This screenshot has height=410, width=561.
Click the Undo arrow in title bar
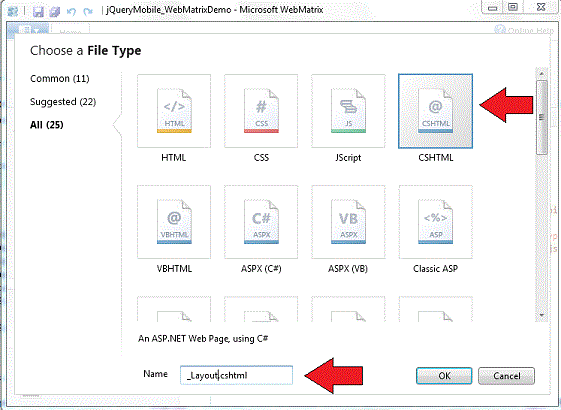72,11
